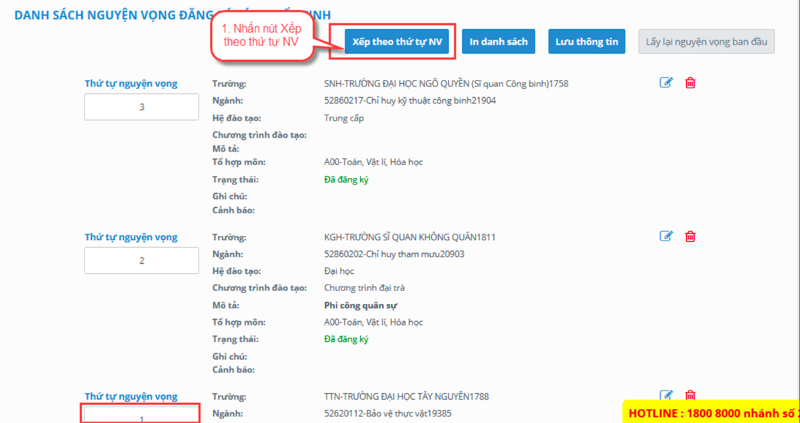The height and width of the screenshot is (423, 800).
Task: Click 'Đã đăng ký' status of Ngô Quyền entry
Action: pyautogui.click(x=347, y=180)
